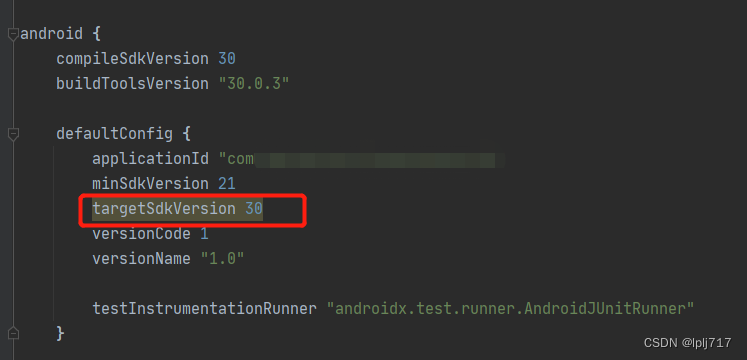Screen dimensions: 747x360
Task: Click the compileSdkVersion value 30
Action: [x=227, y=59]
